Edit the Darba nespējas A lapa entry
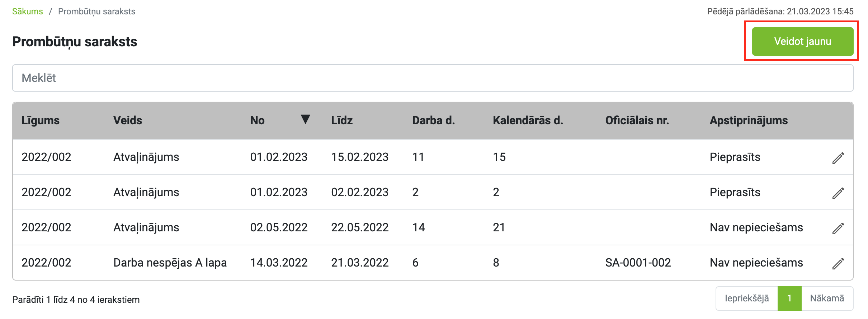The height and width of the screenshot is (319, 868). click(838, 263)
